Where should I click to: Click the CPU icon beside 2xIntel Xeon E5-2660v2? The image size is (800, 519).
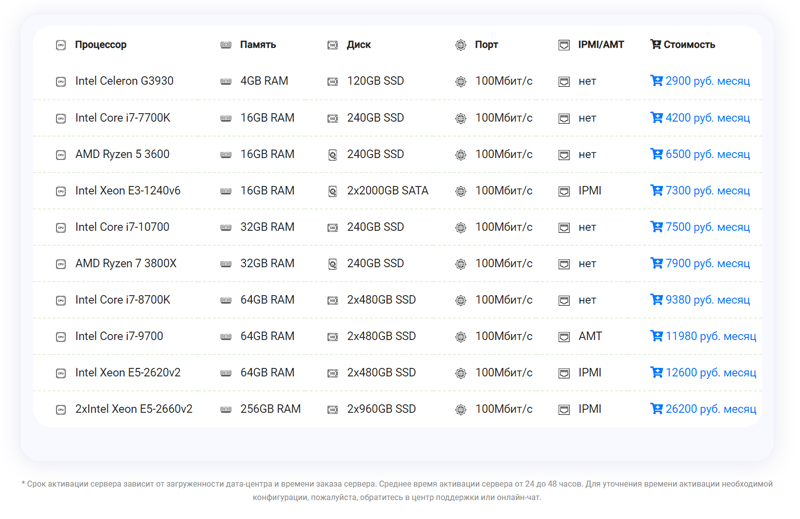click(61, 410)
